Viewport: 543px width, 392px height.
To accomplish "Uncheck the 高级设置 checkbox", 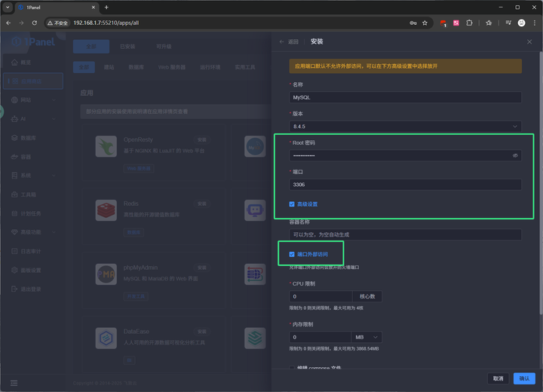I will click(x=292, y=204).
